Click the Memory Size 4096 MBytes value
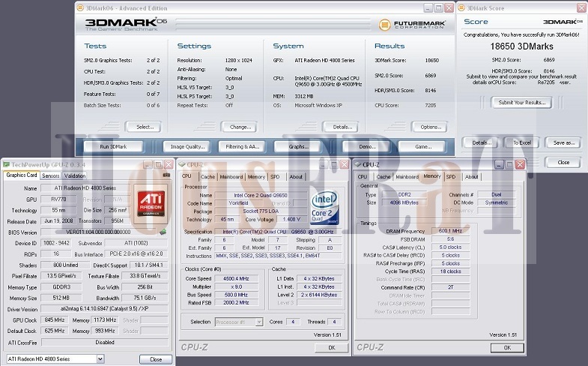 pos(404,202)
